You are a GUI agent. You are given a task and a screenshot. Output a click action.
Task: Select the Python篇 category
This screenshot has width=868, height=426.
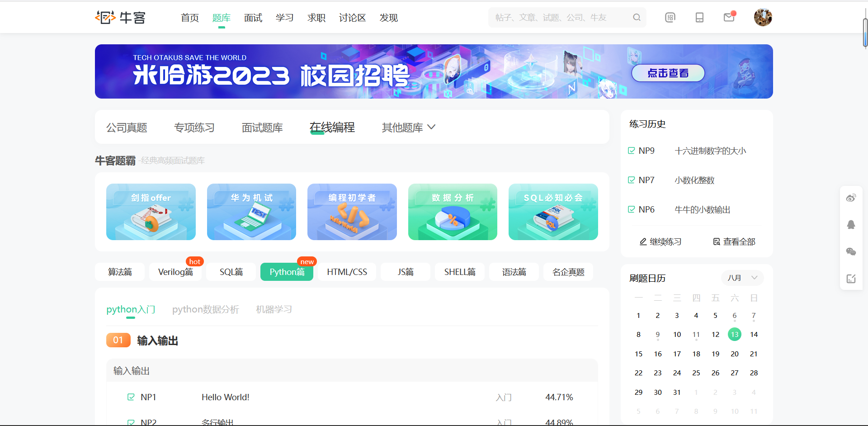point(287,272)
